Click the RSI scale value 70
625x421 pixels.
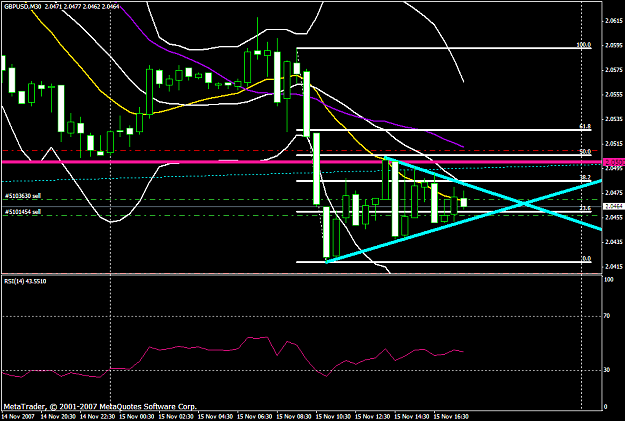(x=607, y=316)
